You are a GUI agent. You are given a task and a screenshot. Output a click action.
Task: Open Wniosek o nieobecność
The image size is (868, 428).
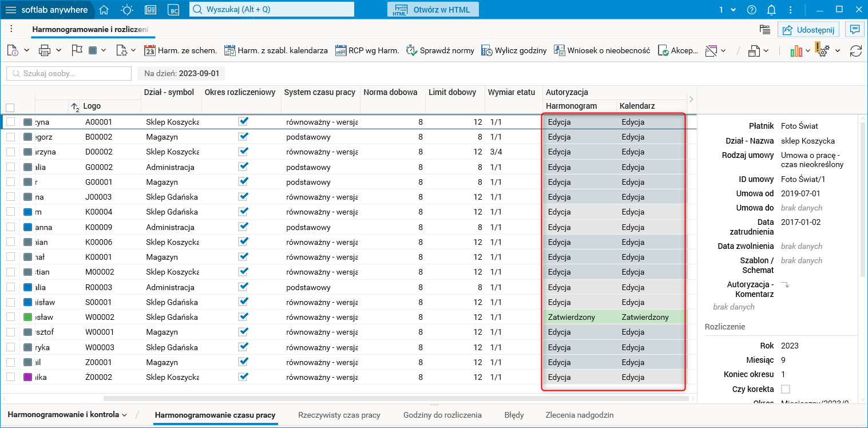coord(602,51)
